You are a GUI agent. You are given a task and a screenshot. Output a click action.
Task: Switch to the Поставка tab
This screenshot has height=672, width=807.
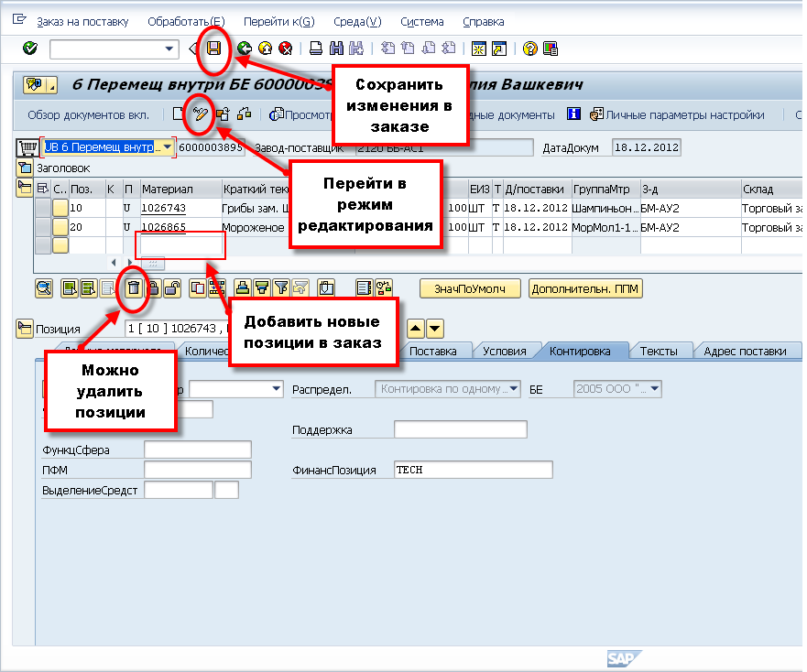click(433, 351)
